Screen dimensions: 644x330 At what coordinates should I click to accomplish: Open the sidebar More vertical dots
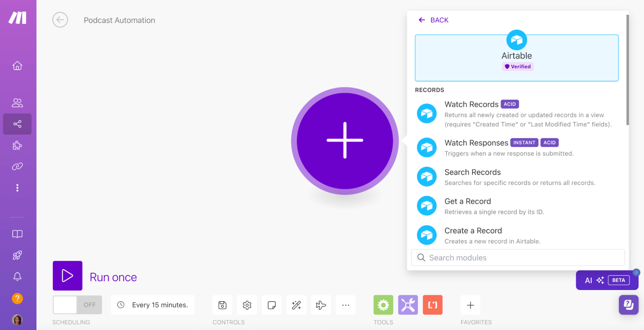click(x=17, y=188)
